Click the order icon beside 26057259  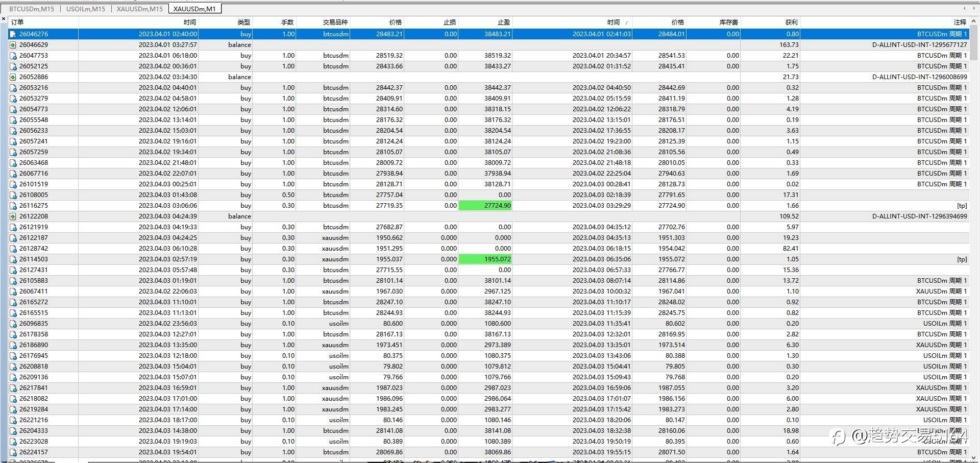pyautogui.click(x=13, y=152)
